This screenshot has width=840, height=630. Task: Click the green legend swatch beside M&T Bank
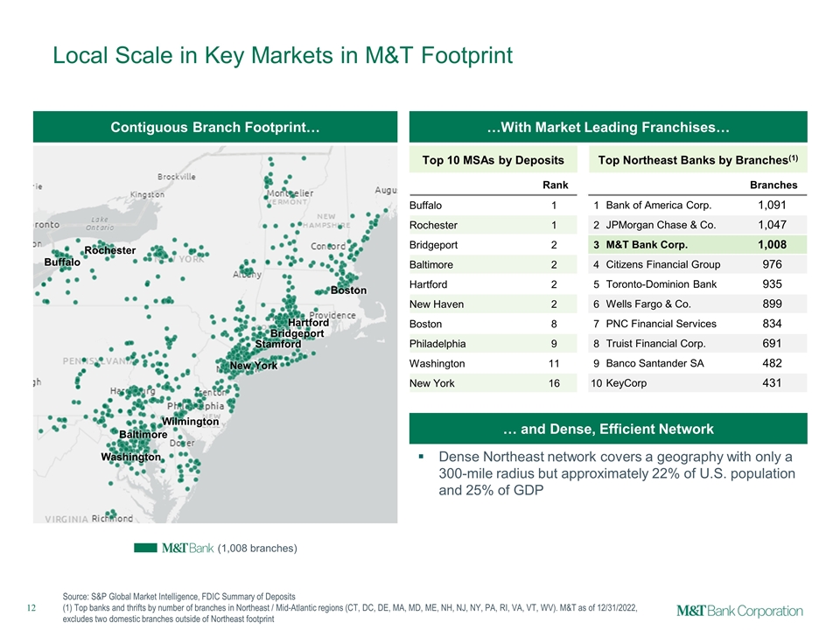146,549
